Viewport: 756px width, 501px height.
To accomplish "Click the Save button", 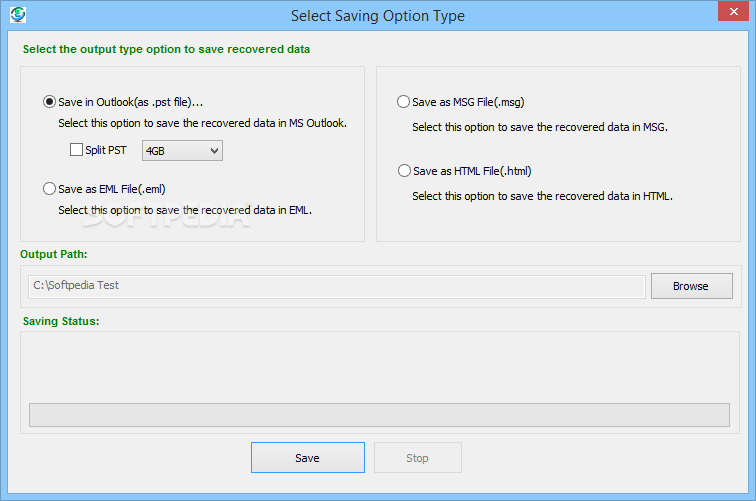I will click(x=307, y=458).
